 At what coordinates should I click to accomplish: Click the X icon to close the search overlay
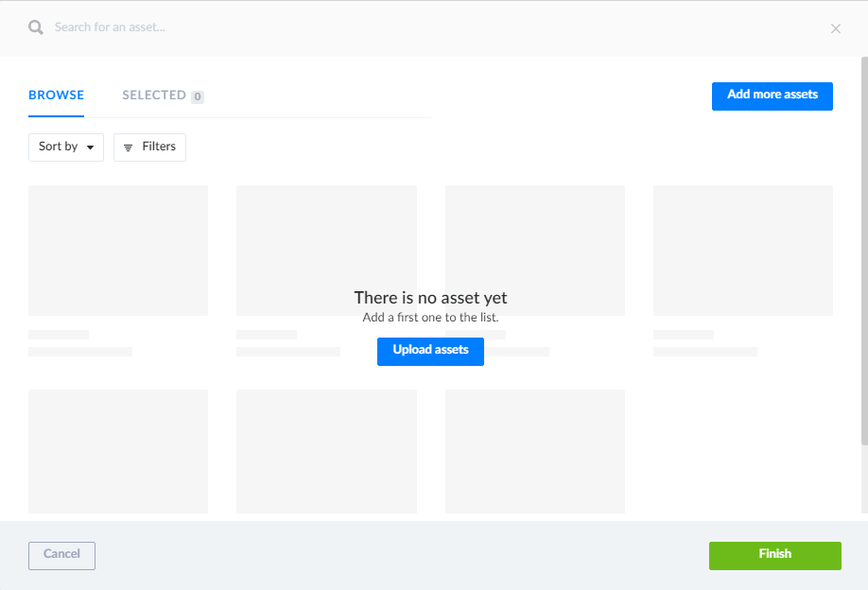click(x=836, y=28)
